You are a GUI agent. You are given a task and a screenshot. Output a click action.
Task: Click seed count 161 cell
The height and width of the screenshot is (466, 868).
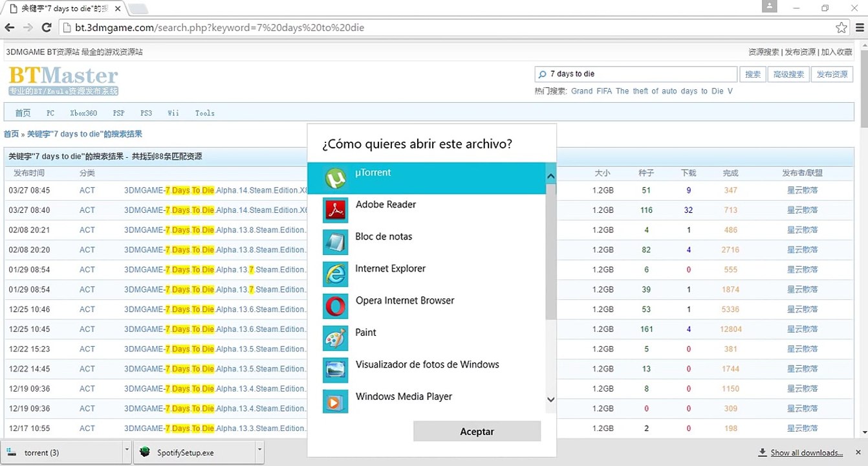click(646, 329)
